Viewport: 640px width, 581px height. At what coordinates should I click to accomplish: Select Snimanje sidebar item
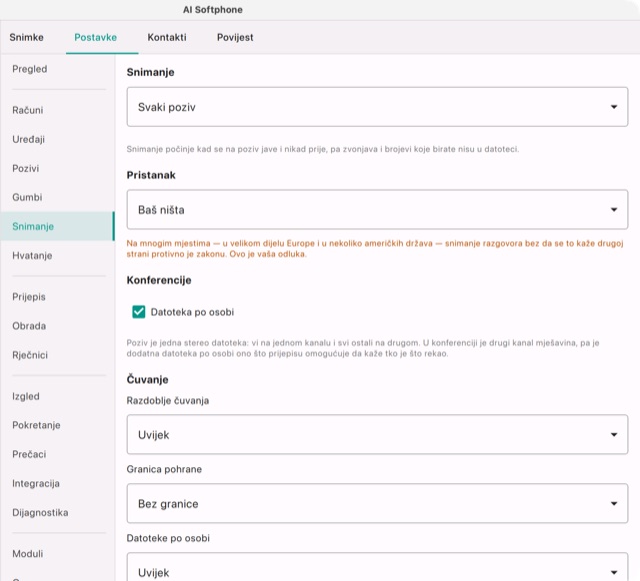click(57, 226)
